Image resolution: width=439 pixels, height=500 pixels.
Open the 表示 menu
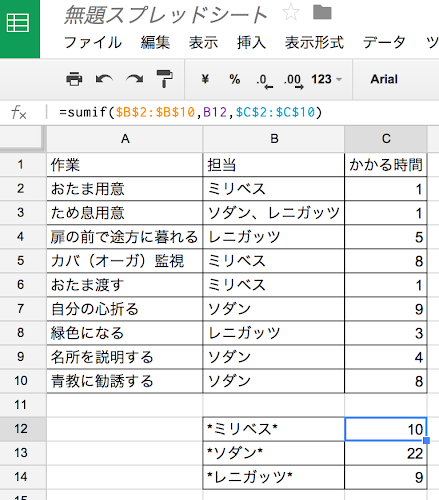click(x=203, y=43)
